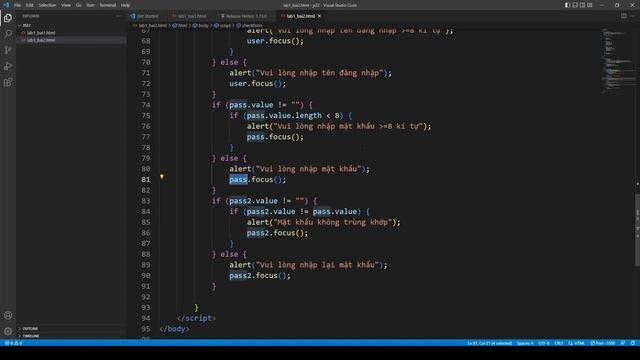Open the Extensions view

click(x=8, y=82)
